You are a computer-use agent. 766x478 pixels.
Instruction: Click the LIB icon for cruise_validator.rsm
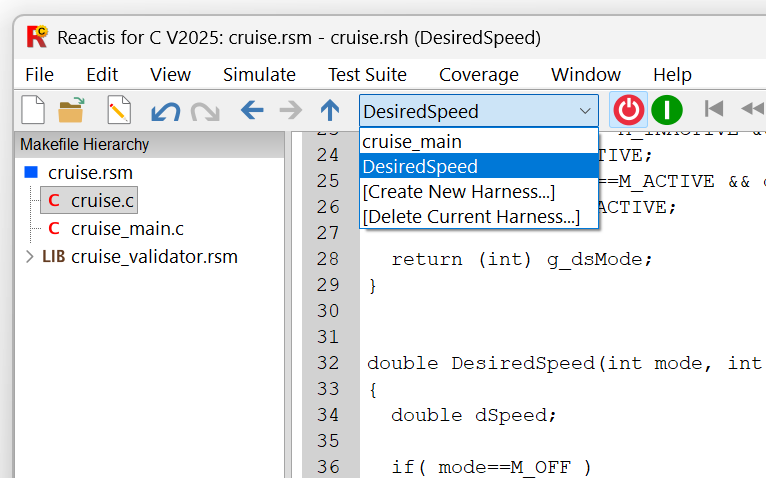[x=54, y=256]
